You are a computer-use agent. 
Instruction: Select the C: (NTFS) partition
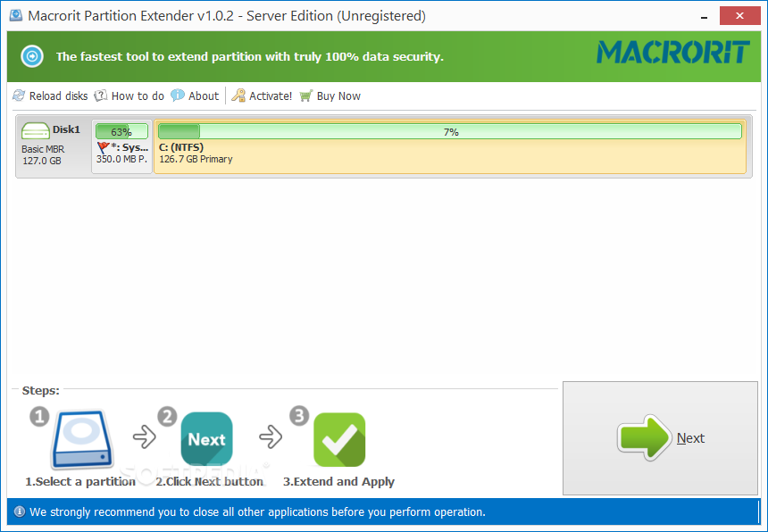(449, 146)
